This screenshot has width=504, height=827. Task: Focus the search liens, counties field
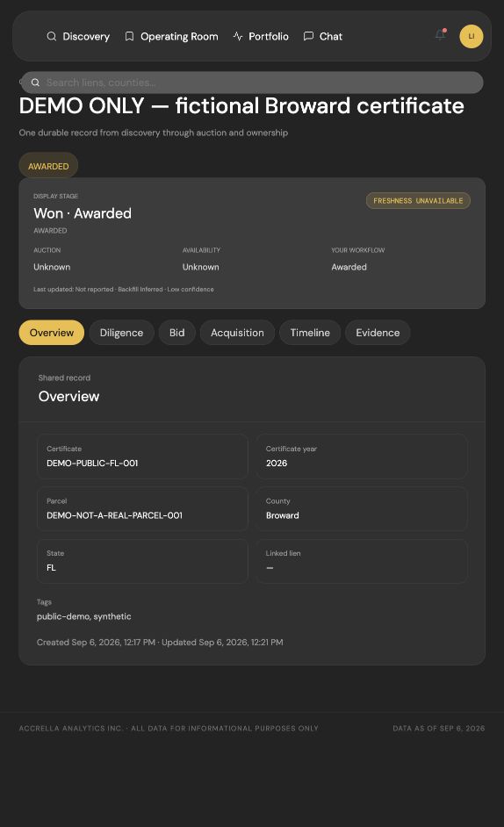[252, 83]
